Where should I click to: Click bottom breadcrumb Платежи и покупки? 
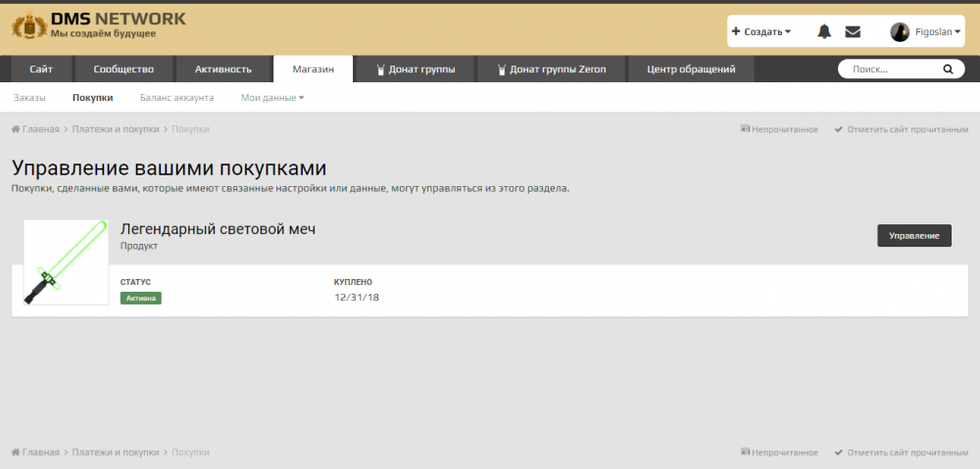(116, 452)
